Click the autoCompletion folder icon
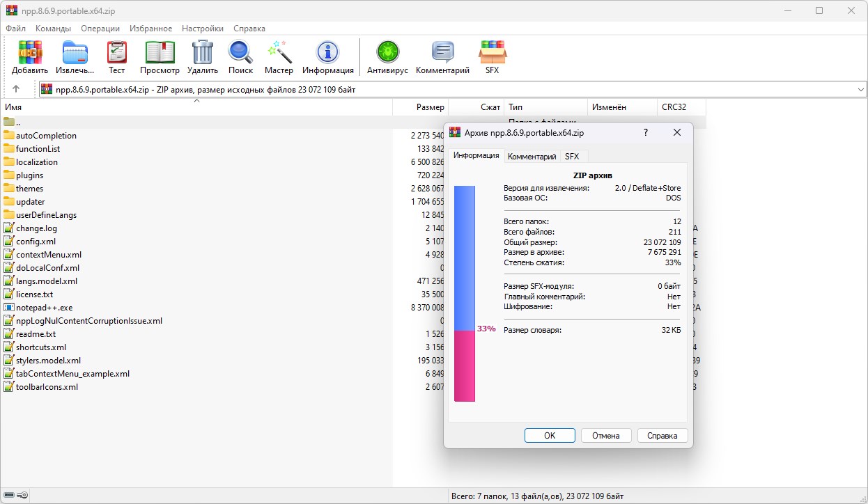 [x=9, y=136]
